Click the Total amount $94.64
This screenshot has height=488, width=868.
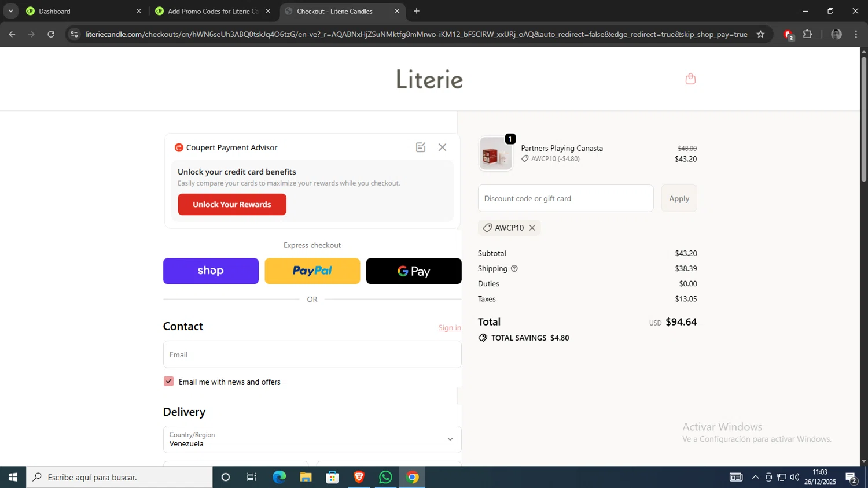tap(681, 322)
